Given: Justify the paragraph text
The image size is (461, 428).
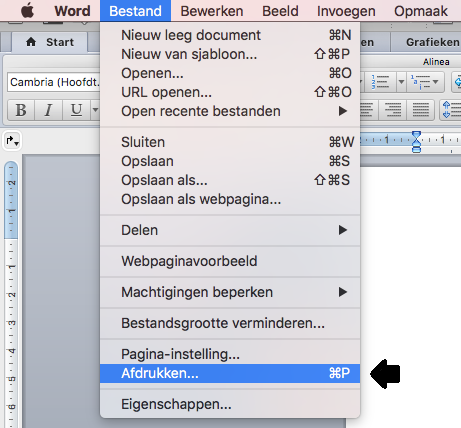Looking at the screenshot, I should 421,110.
